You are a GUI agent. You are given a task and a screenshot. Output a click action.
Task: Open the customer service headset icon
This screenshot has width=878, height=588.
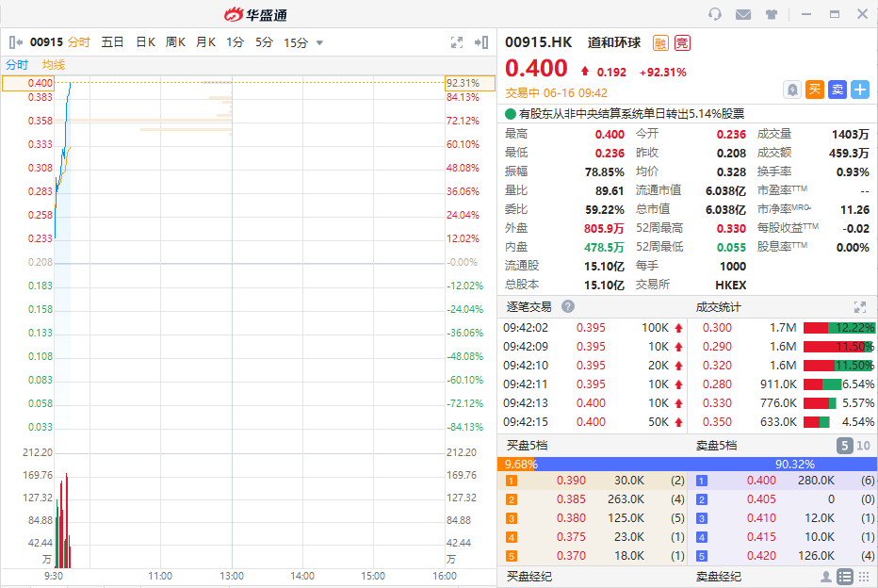click(x=715, y=14)
